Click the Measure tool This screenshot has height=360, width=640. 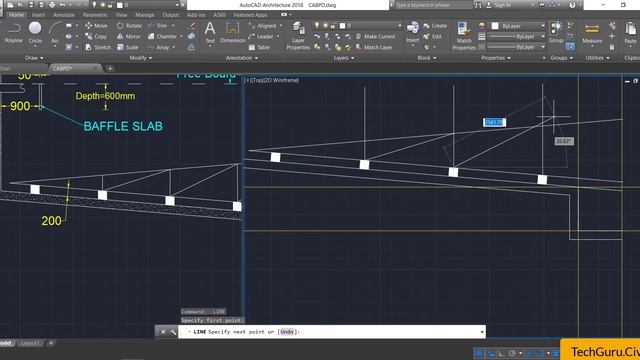592,33
